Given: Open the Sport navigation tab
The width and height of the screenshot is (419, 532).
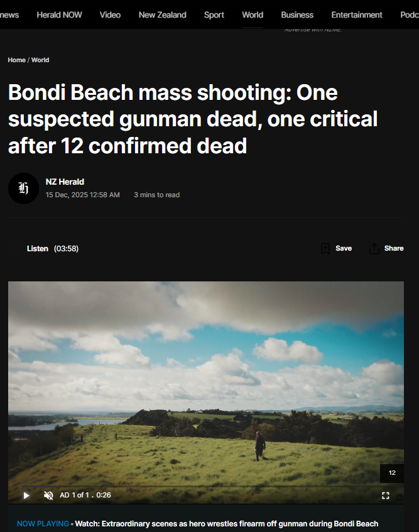Looking at the screenshot, I should [214, 15].
